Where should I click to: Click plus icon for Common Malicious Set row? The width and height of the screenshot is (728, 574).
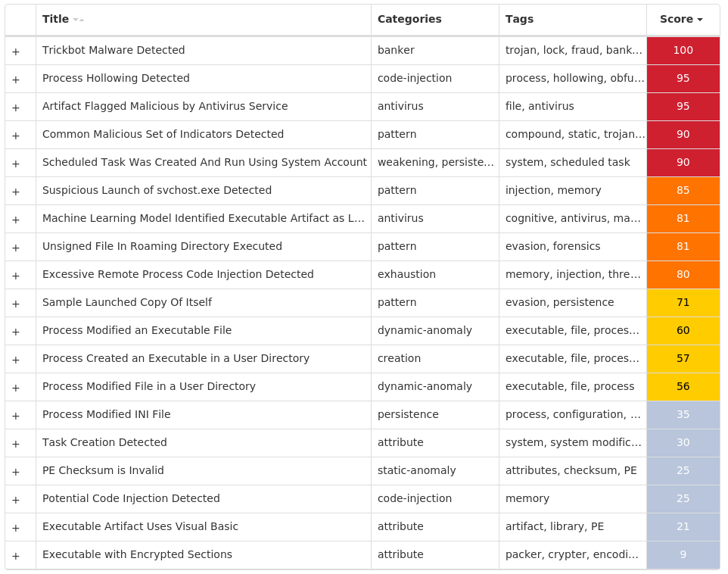pyautogui.click(x=16, y=136)
